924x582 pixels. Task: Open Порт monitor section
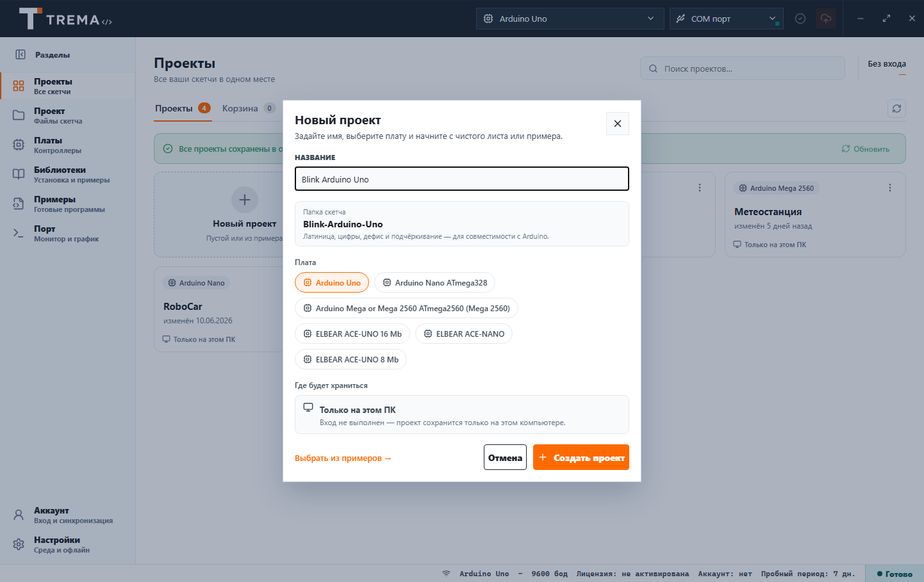coord(68,233)
